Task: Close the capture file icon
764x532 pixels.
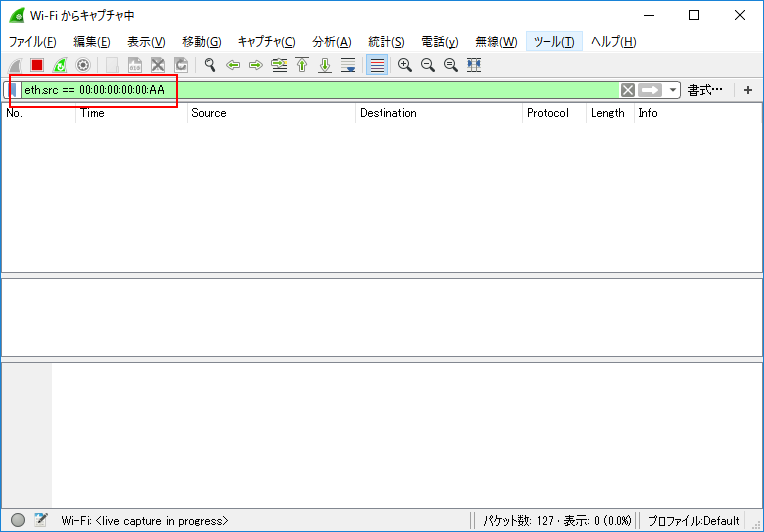Action: [x=158, y=65]
